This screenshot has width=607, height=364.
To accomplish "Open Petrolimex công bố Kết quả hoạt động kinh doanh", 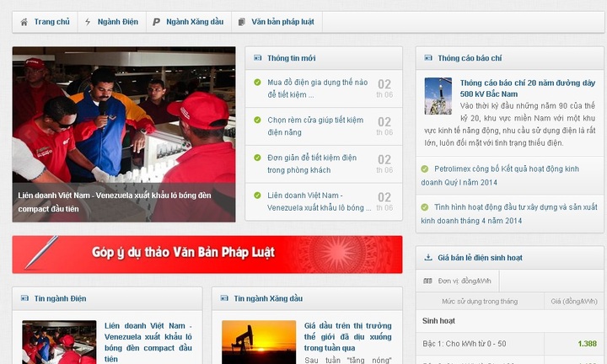I will click(x=500, y=175).
